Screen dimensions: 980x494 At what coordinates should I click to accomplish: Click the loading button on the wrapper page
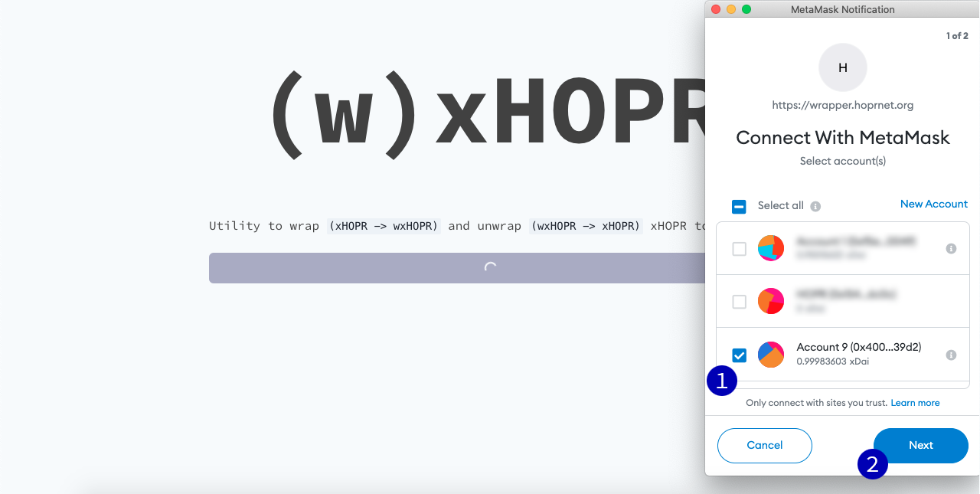click(x=456, y=268)
